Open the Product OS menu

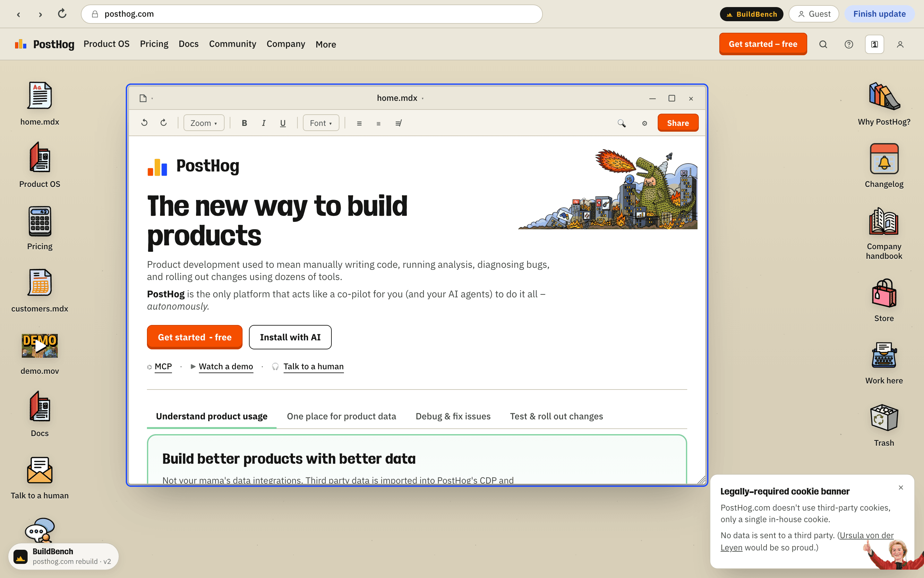pos(107,44)
